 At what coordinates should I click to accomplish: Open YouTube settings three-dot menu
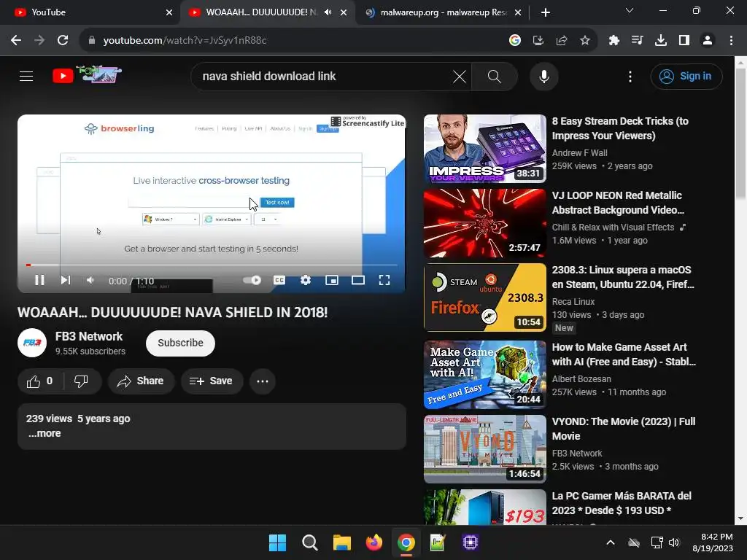630,76
